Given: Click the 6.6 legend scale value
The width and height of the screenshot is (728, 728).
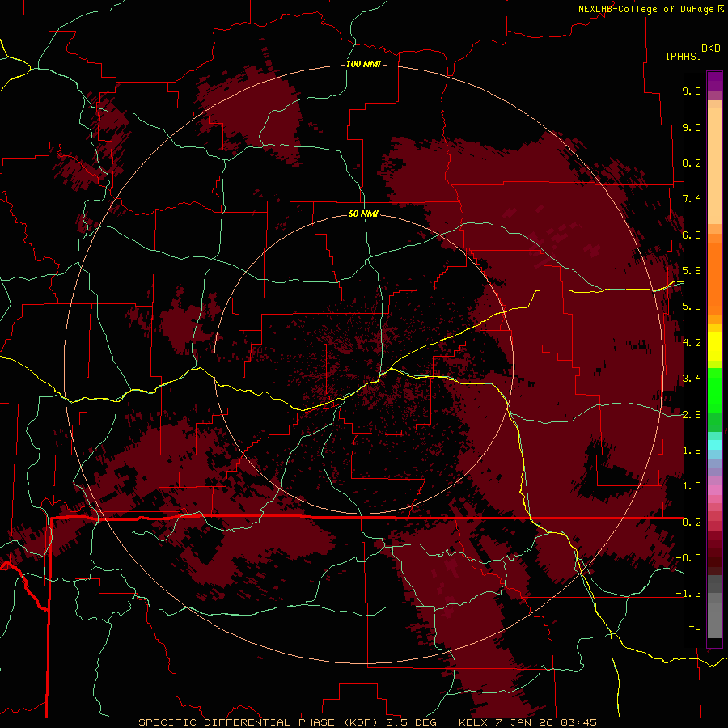Looking at the screenshot, I should pos(692,235).
